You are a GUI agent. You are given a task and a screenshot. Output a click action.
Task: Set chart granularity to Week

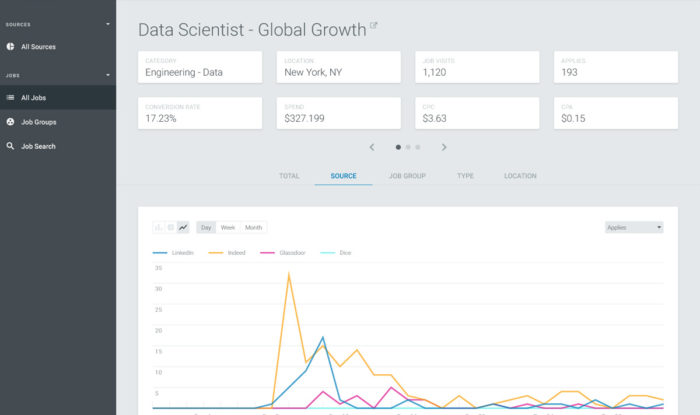coord(228,228)
